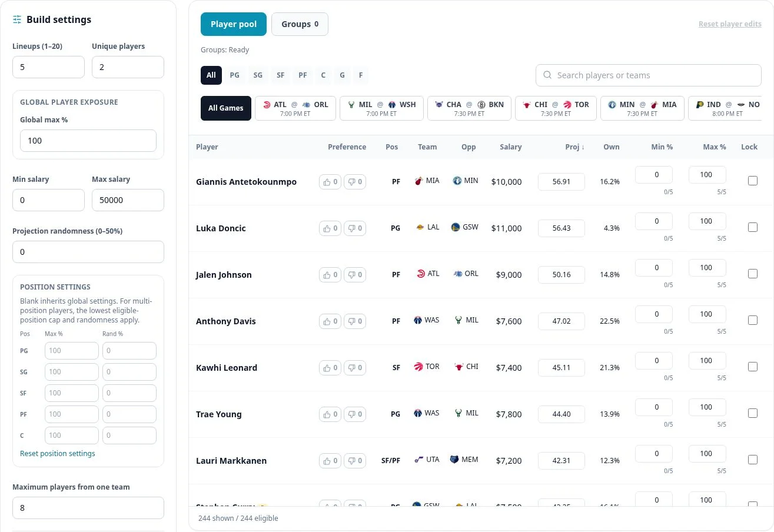
Task: Filter by C position
Action: [x=323, y=75]
